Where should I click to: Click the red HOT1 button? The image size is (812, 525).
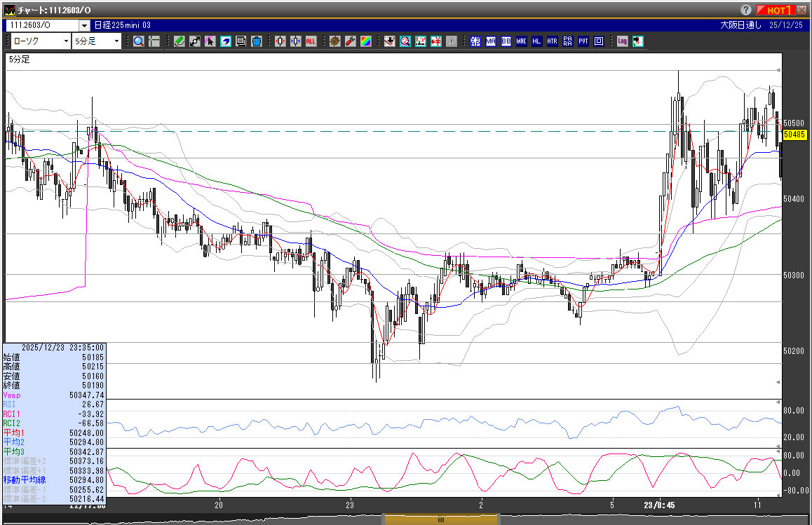tap(774, 10)
